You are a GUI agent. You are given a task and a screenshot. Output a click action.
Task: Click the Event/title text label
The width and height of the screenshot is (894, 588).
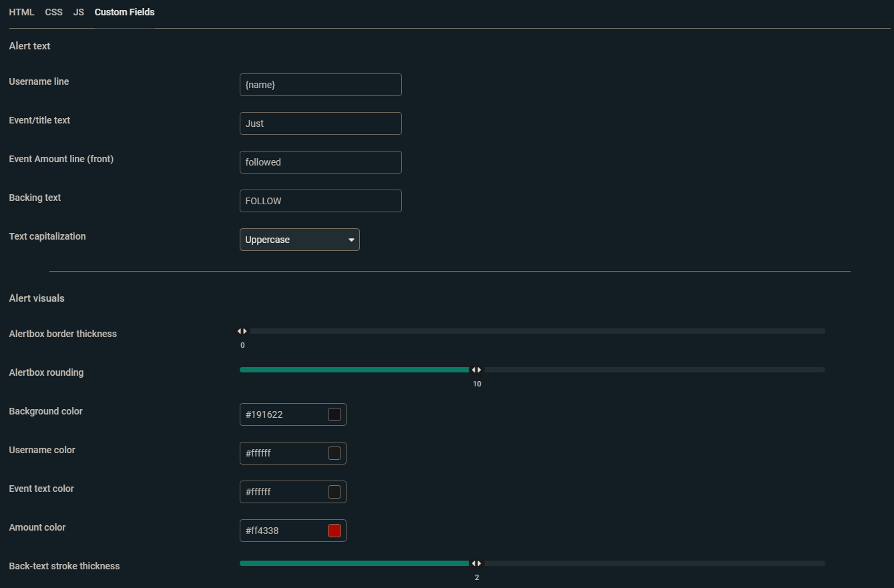39,120
